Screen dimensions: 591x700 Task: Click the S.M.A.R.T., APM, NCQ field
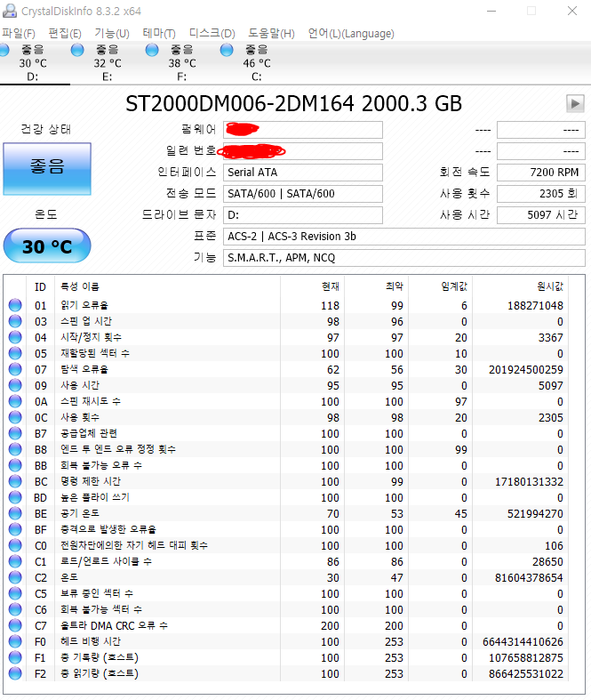click(x=404, y=258)
